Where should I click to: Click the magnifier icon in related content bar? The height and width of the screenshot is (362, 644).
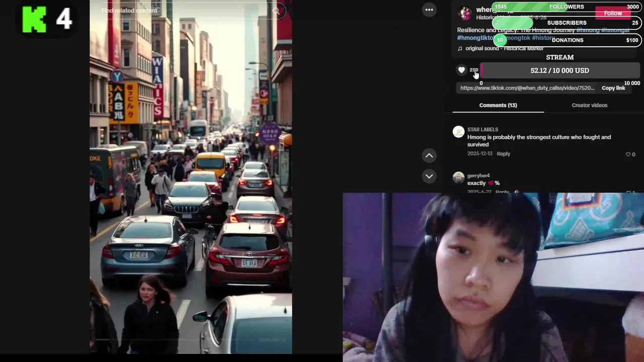276,11
